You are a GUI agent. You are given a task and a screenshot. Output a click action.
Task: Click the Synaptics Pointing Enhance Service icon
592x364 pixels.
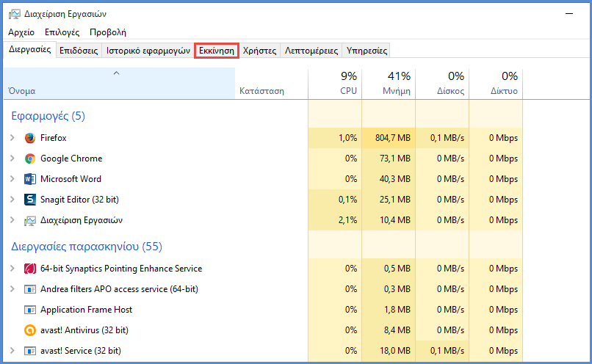tap(30, 269)
